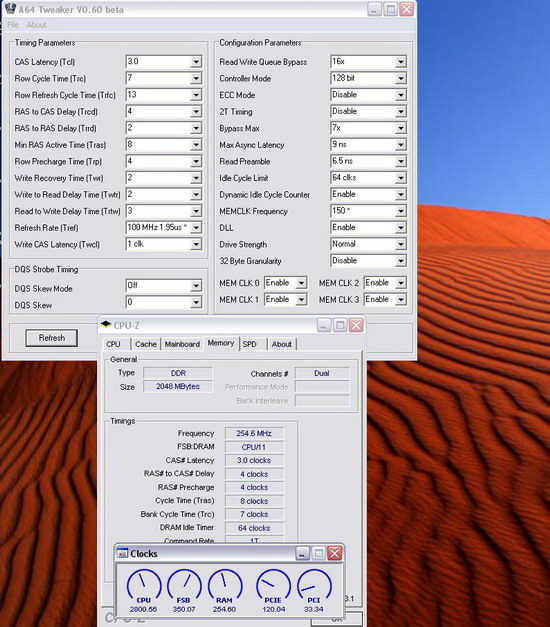Image resolution: width=550 pixels, height=627 pixels.
Task: Click the 254.6 MHz Frequency value
Action: tap(254, 433)
